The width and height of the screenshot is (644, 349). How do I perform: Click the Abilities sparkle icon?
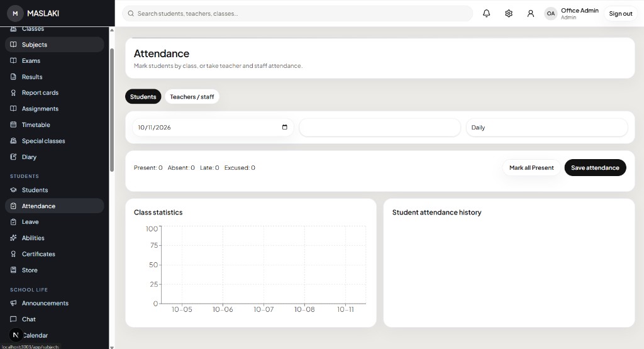coord(14,238)
